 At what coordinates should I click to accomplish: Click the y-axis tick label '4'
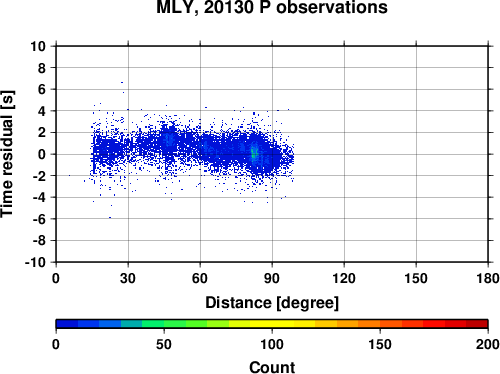coord(42,111)
